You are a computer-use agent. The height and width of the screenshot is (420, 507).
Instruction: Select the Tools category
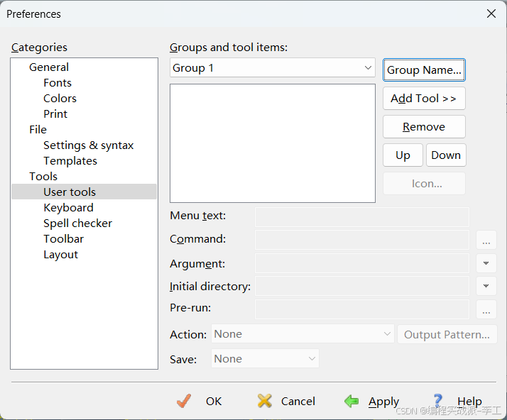pyautogui.click(x=43, y=177)
